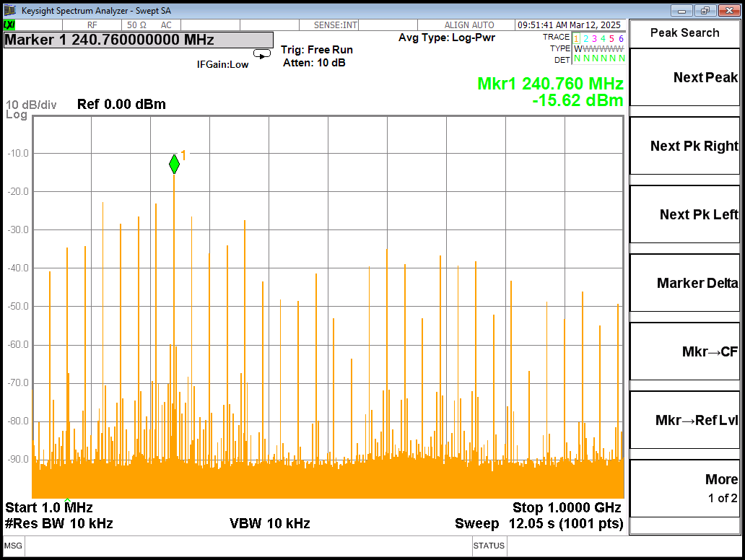Click the Keysight app icon in title bar

click(10, 10)
